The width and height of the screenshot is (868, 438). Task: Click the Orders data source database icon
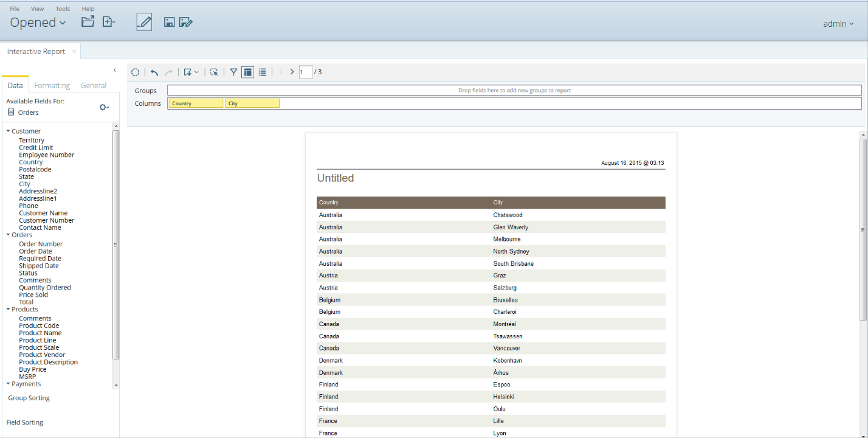pyautogui.click(x=11, y=113)
